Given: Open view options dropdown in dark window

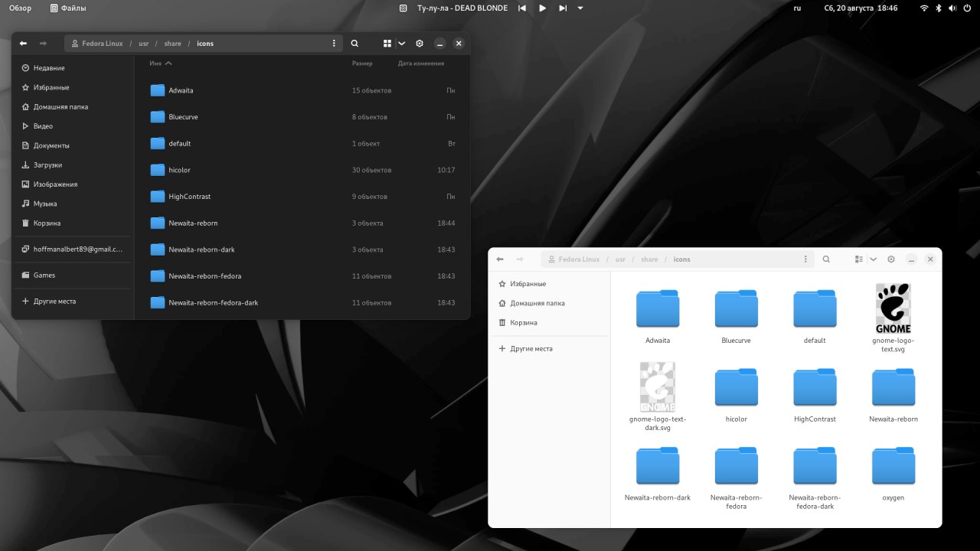Looking at the screenshot, I should 401,44.
